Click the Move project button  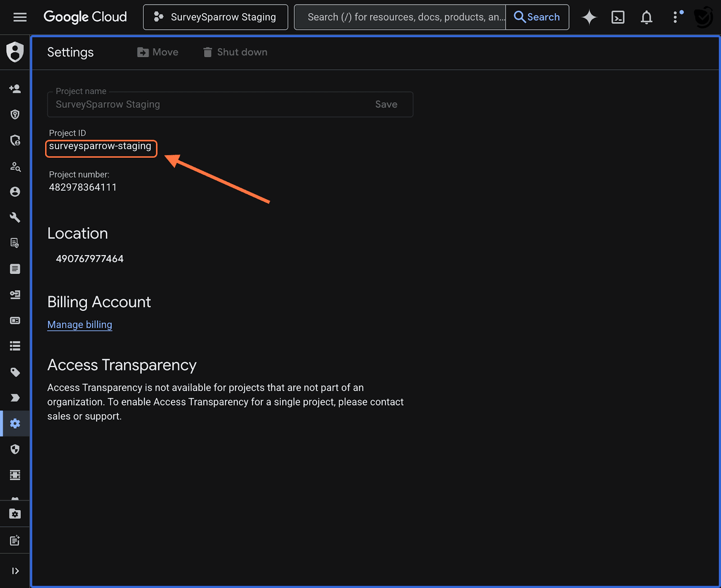point(158,52)
